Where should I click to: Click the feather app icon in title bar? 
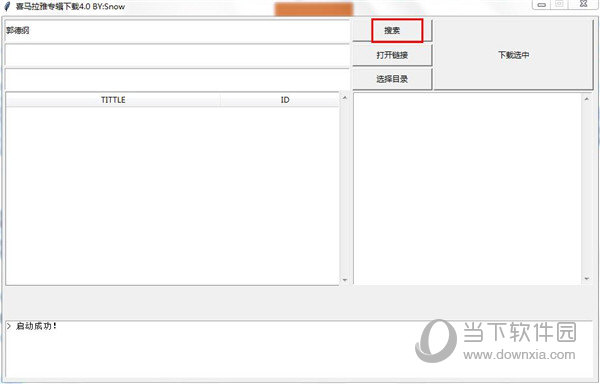(x=7, y=7)
